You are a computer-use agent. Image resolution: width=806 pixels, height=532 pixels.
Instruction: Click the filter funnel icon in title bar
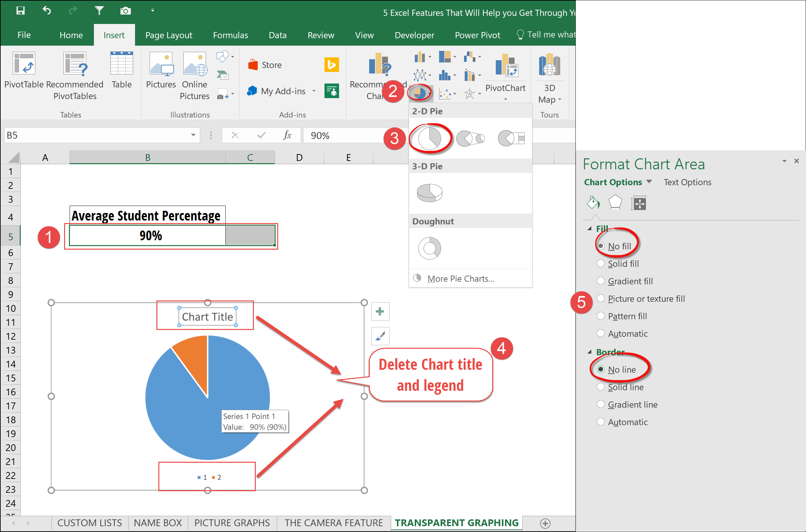coord(99,10)
